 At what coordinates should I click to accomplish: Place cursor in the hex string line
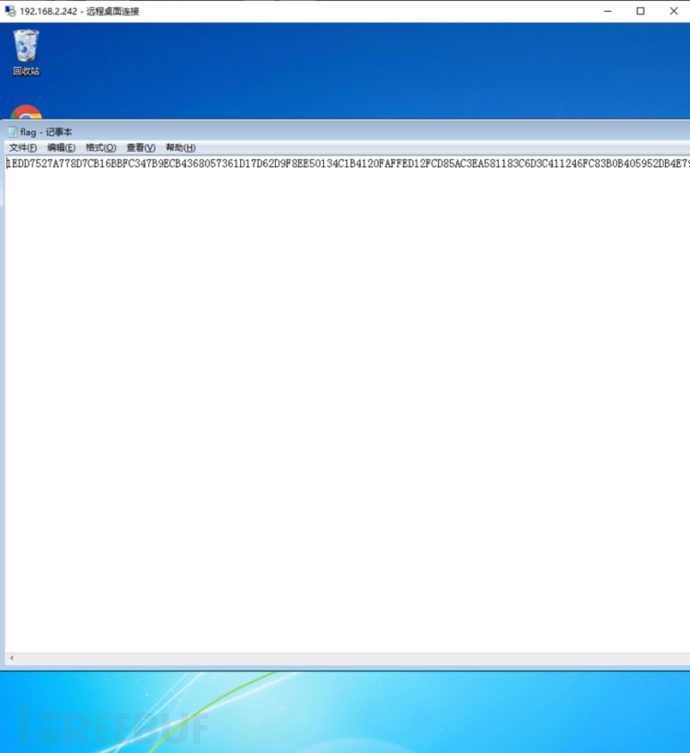pos(348,164)
